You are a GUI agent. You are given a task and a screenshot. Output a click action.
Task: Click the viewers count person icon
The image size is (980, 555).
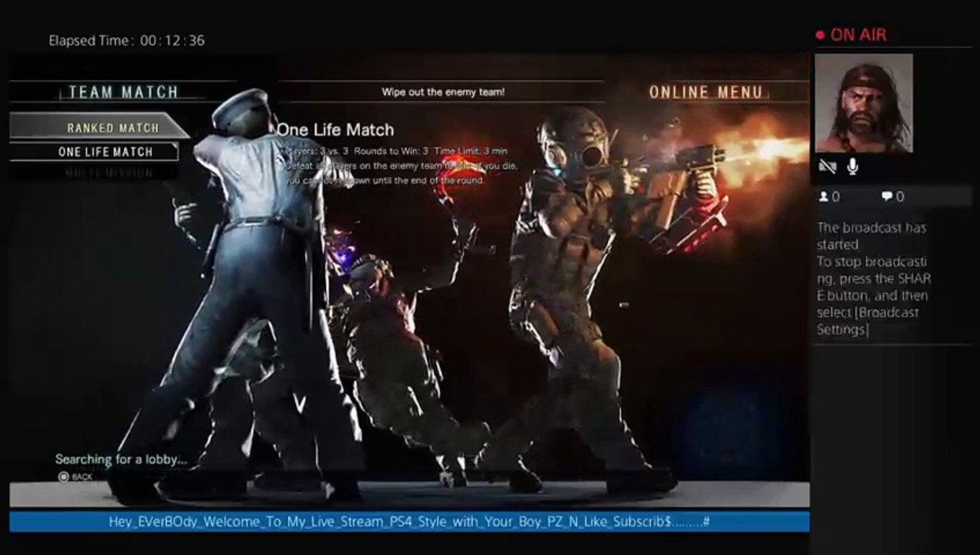point(824,197)
